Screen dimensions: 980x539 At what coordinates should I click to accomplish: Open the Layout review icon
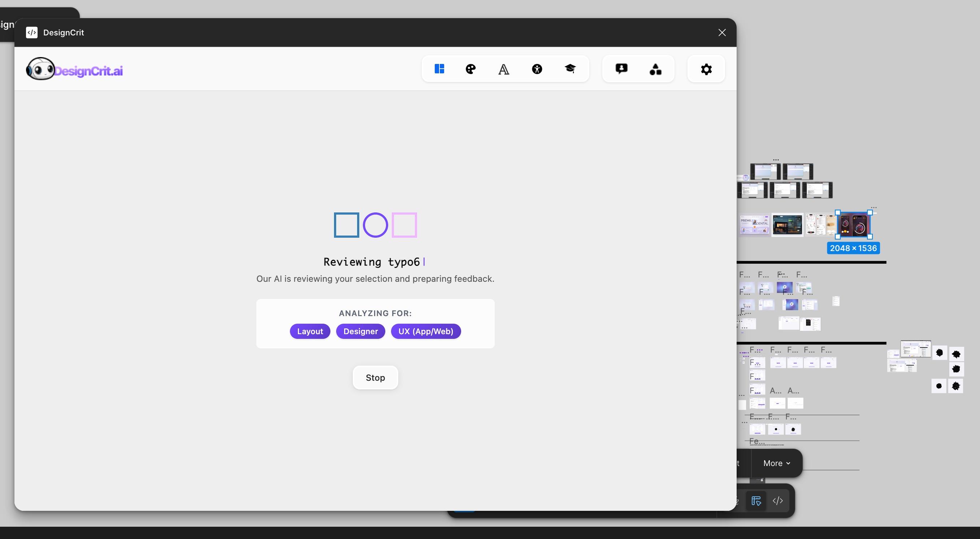pyautogui.click(x=439, y=69)
